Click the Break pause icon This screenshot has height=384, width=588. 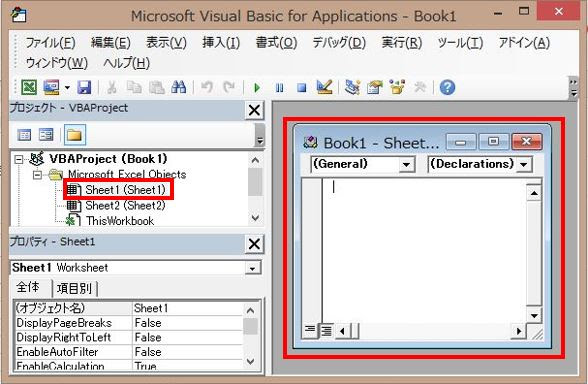tap(279, 88)
